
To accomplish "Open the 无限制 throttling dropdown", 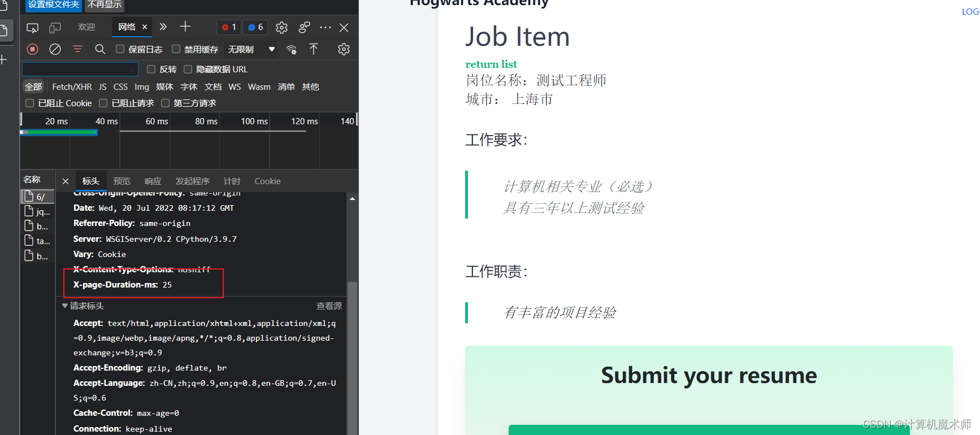I will pyautogui.click(x=251, y=49).
